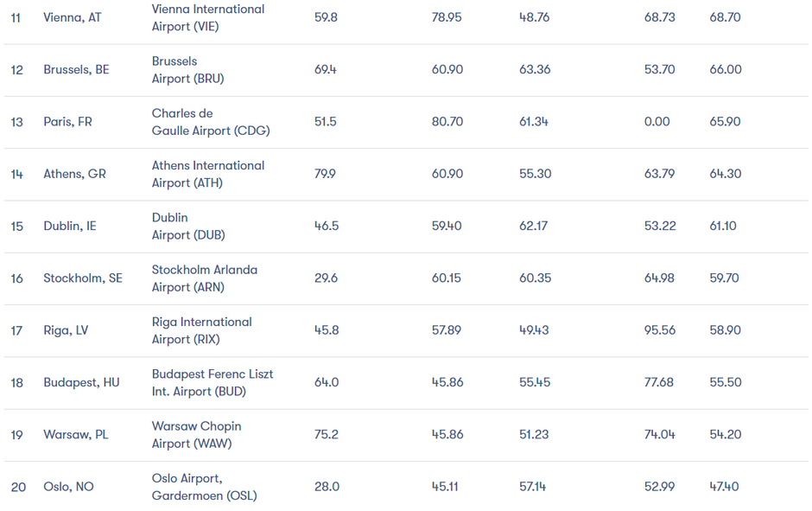812x511 pixels.
Task: Click the 66.00 total for Brussels
Action: click(725, 70)
